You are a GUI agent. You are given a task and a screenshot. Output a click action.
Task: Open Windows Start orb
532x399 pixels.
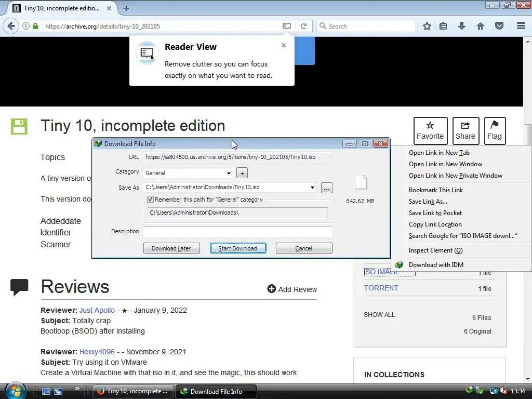[x=15, y=391]
